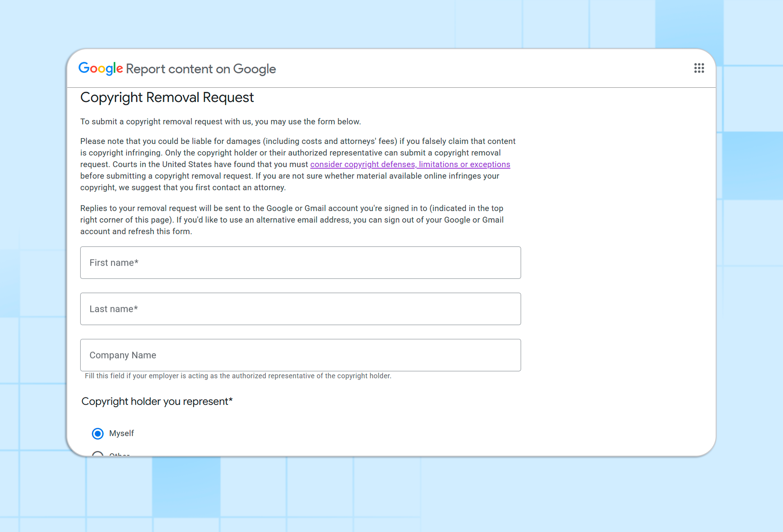
Task: Click the replies notification paragraph
Action: pyautogui.click(x=292, y=220)
